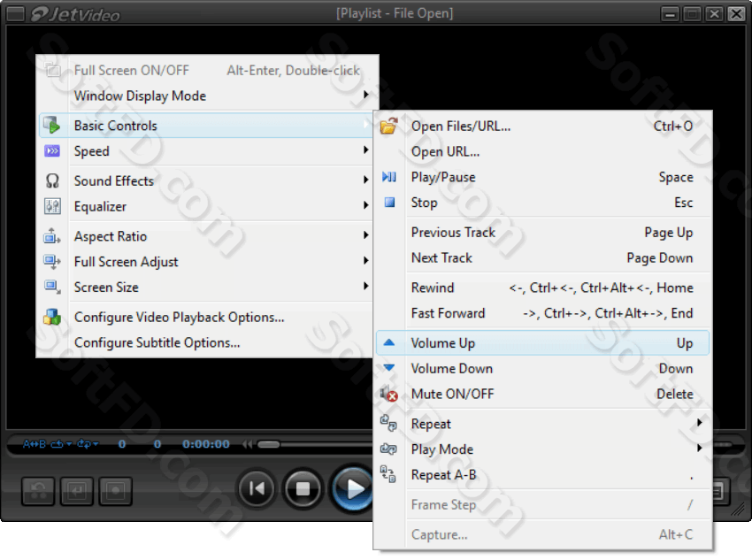Image resolution: width=752 pixels, height=560 pixels.
Task: Click the Basic Controls green play icon
Action: coord(52,125)
